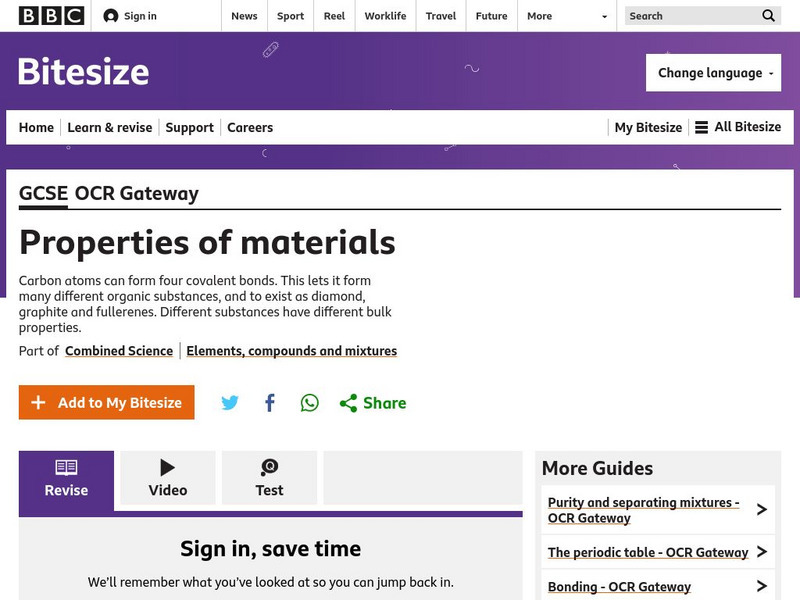
Task: Click the More Guides heading
Action: (x=597, y=468)
